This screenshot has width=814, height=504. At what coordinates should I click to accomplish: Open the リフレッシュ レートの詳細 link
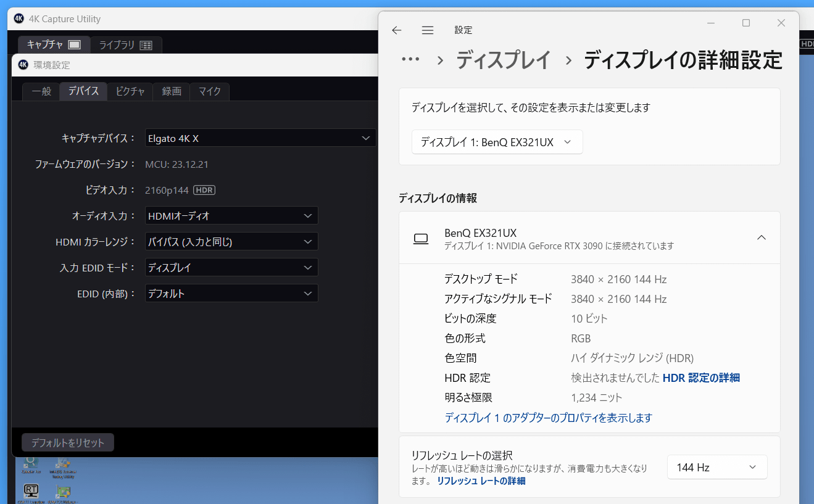click(481, 481)
